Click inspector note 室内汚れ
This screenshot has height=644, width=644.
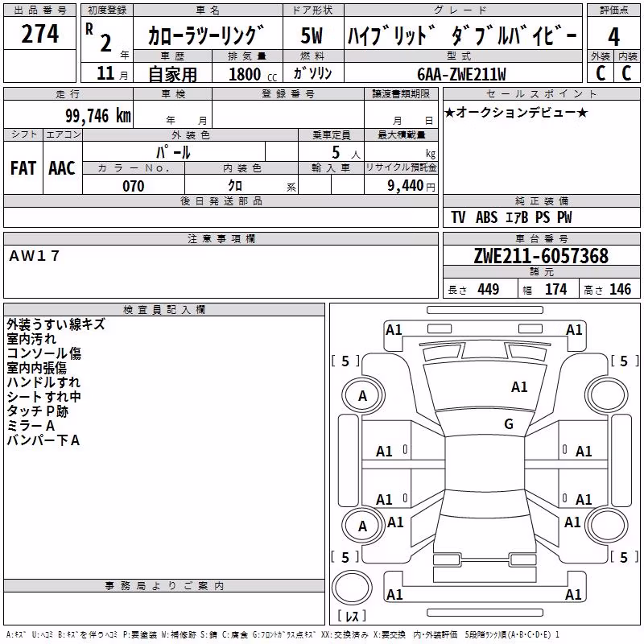[31, 339]
